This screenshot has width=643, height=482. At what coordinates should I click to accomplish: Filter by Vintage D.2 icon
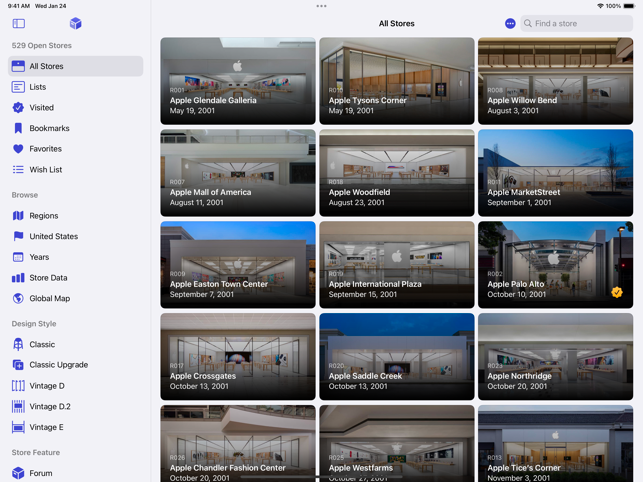click(18, 407)
